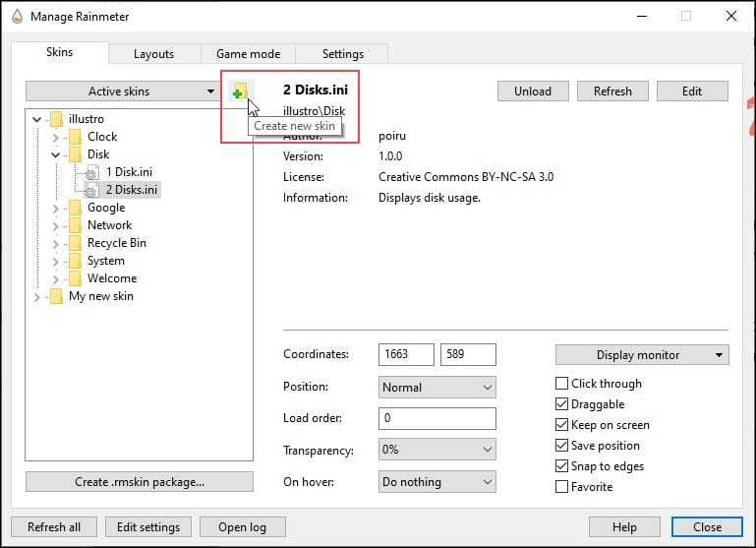Expand the System tree node
Screen dimensions: 756x548
coord(55,262)
